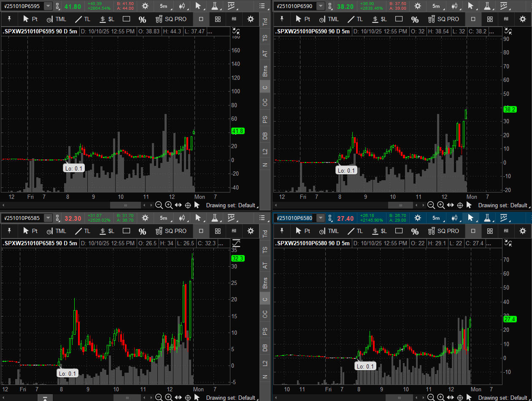The height and width of the screenshot is (401, 532).
Task: Expand symbol dropdown for V251010P6595
Action: pyautogui.click(x=49, y=6)
